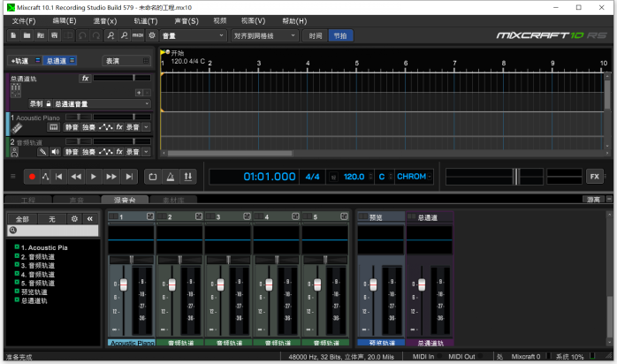Click the play button in transport

94,177
